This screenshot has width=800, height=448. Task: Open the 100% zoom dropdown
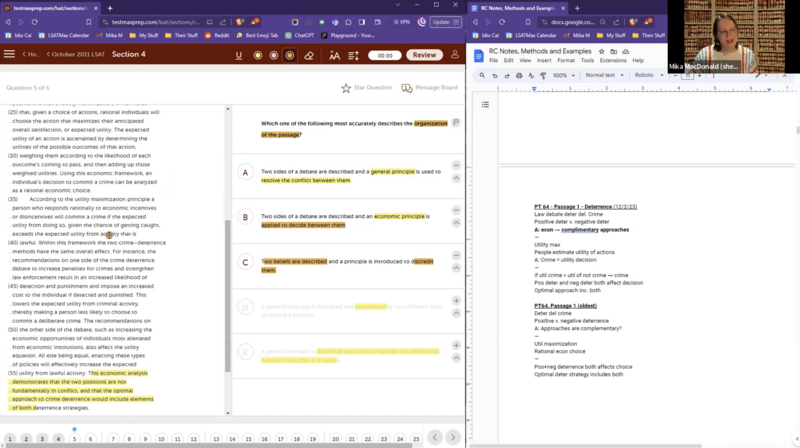coord(562,75)
